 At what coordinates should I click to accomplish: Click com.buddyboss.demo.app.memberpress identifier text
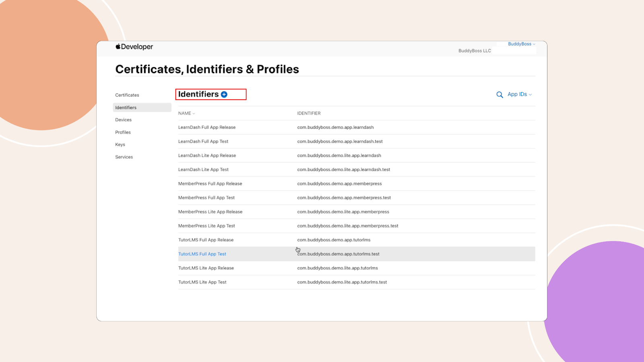[x=340, y=184]
